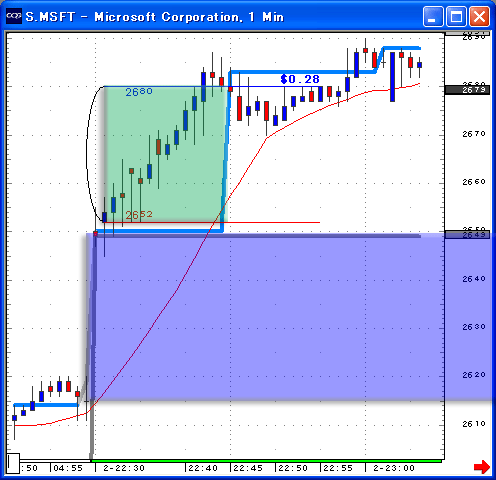
Task: Click the 2680 price label on green box
Action: pyautogui.click(x=139, y=92)
